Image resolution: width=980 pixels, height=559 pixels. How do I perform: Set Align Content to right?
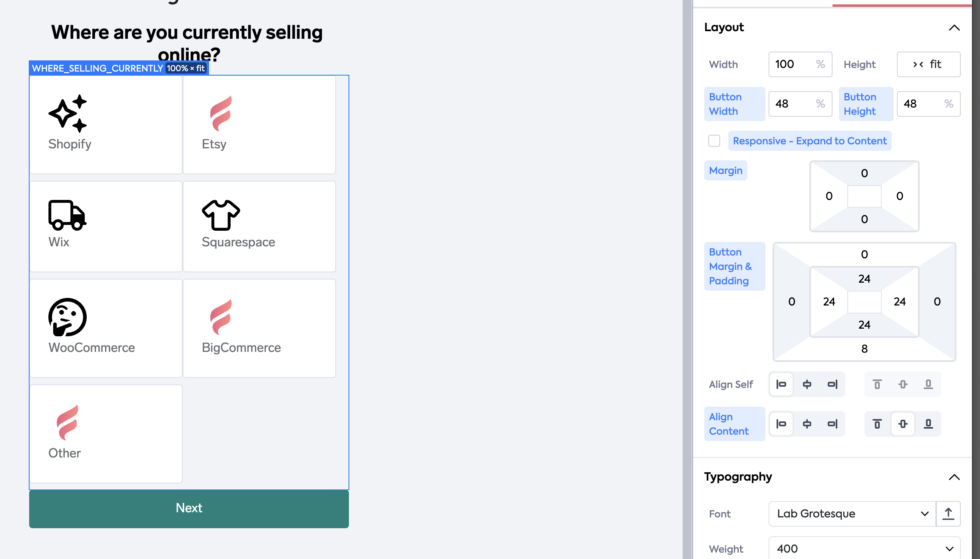pos(833,424)
